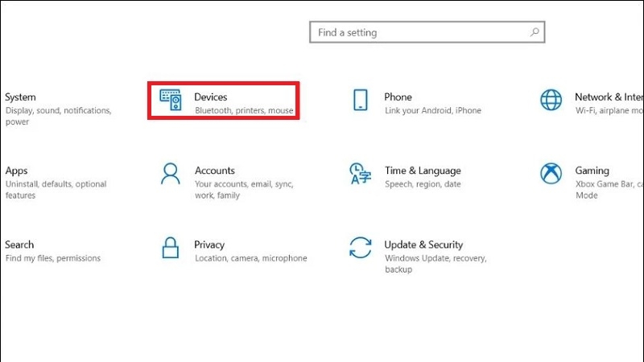Click the Xbox Gaming icon
Viewport: 644px width, 362px height.
[551, 174]
